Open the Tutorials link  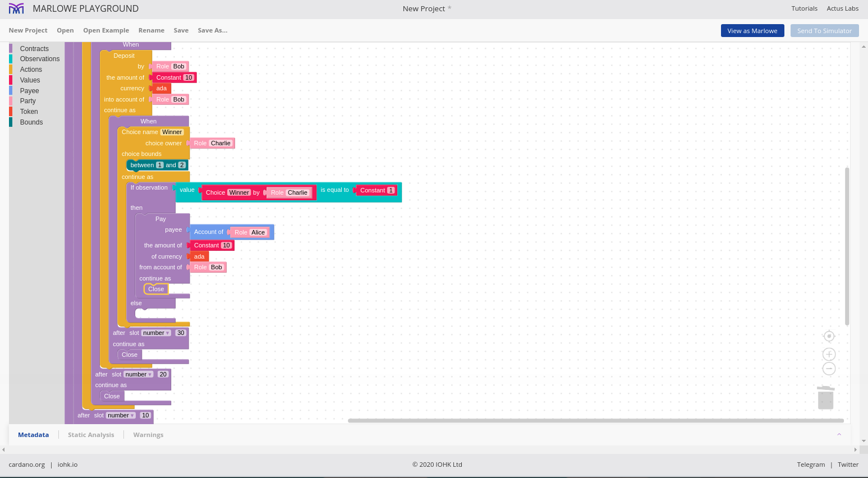click(x=804, y=8)
